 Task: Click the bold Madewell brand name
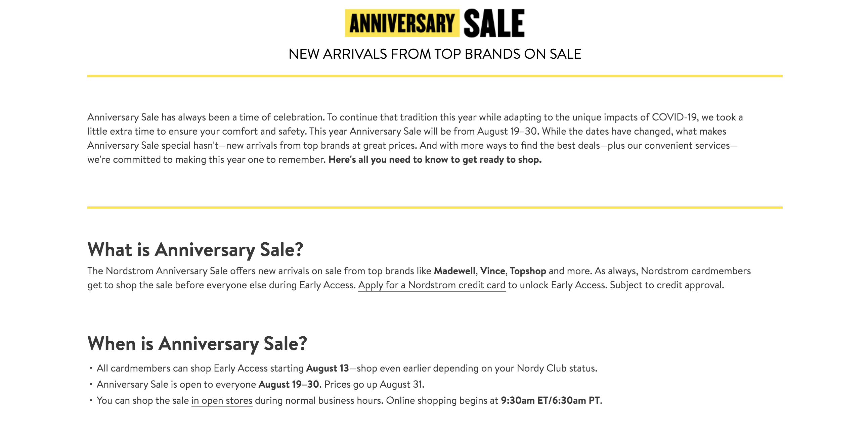coord(454,271)
